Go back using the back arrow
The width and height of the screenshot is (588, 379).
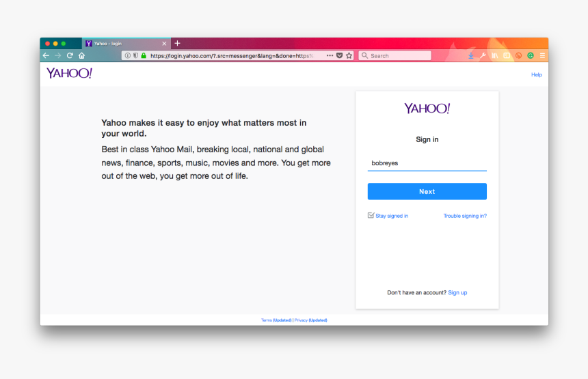coord(46,55)
